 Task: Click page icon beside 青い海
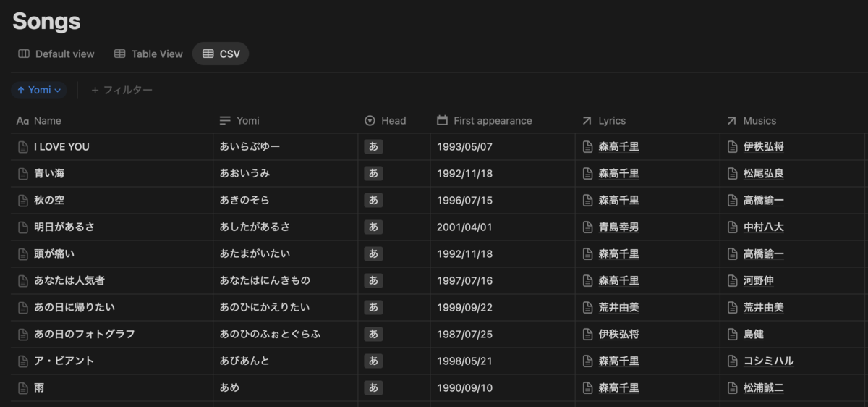[x=23, y=173]
